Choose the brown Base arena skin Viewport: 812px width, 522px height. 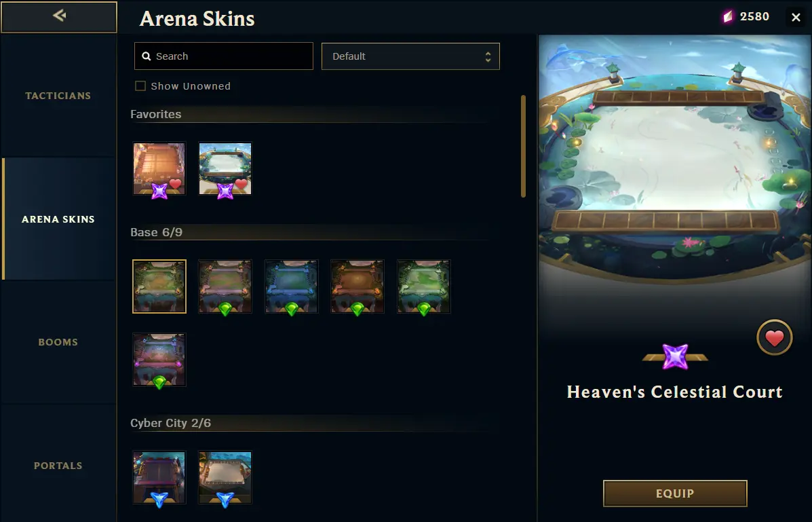coord(357,286)
